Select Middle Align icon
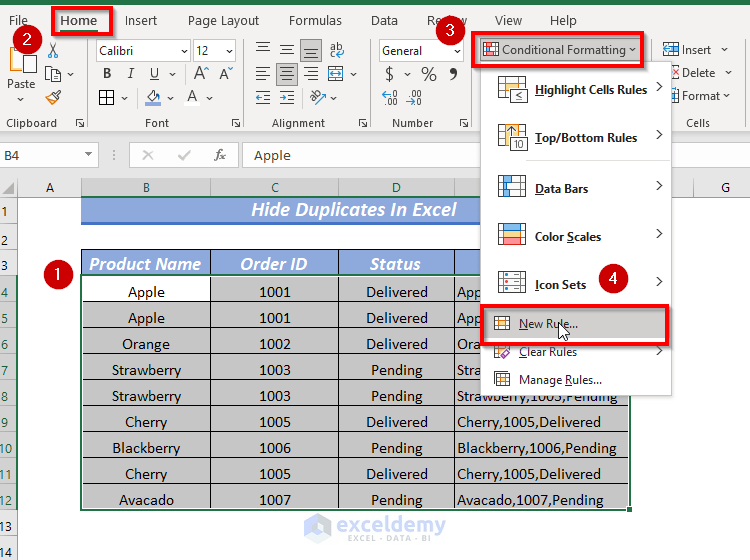 (x=287, y=50)
